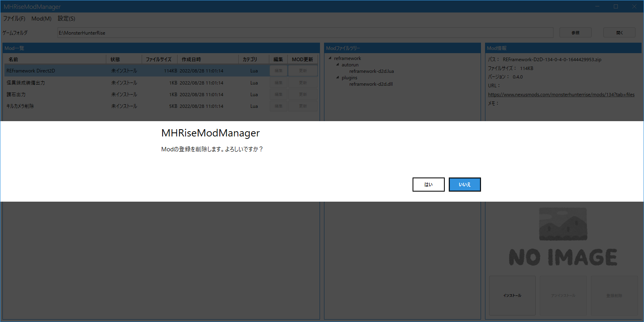644x322 pixels.
Task: Select the REFramework Direct2D mod row
Action: [161, 70]
